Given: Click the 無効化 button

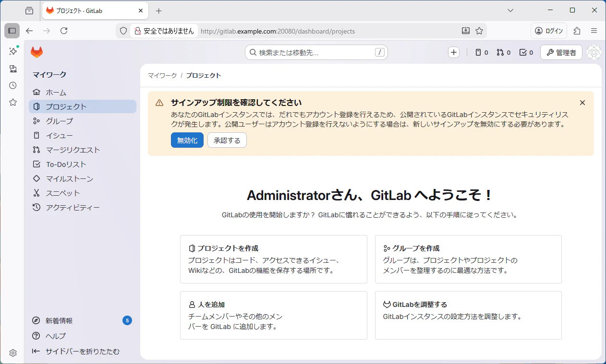Looking at the screenshot, I should click(x=187, y=140).
